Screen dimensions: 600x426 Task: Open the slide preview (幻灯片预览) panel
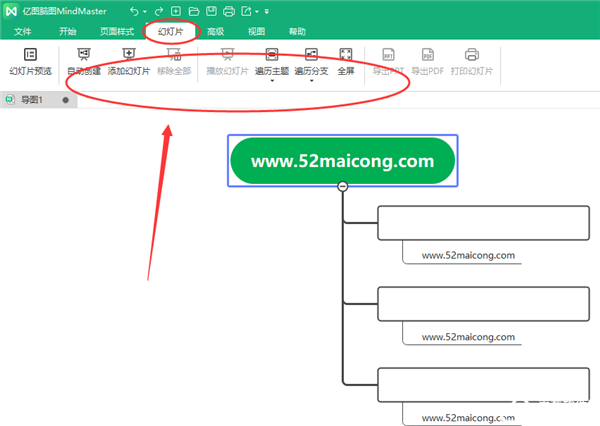coord(30,61)
